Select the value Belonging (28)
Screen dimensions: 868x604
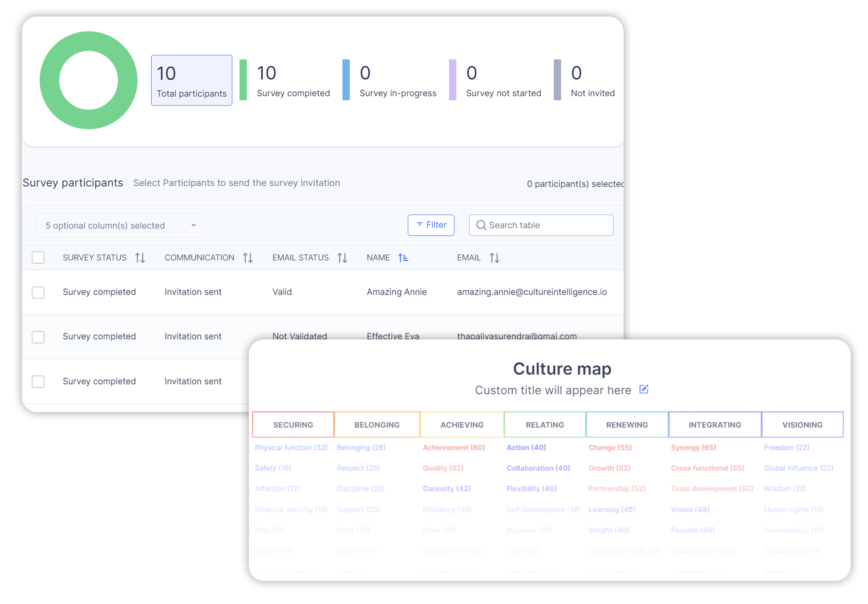pyautogui.click(x=361, y=447)
